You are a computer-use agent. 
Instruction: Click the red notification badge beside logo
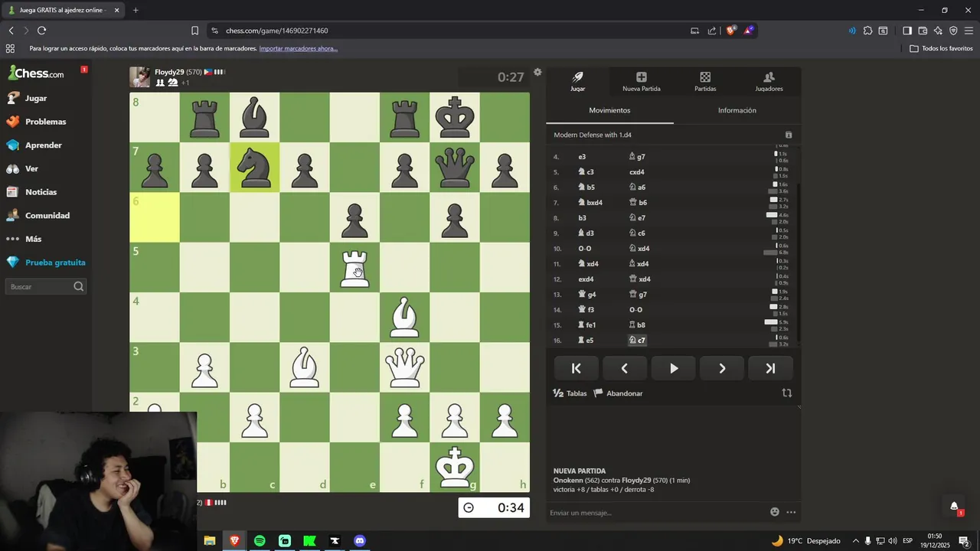point(84,70)
